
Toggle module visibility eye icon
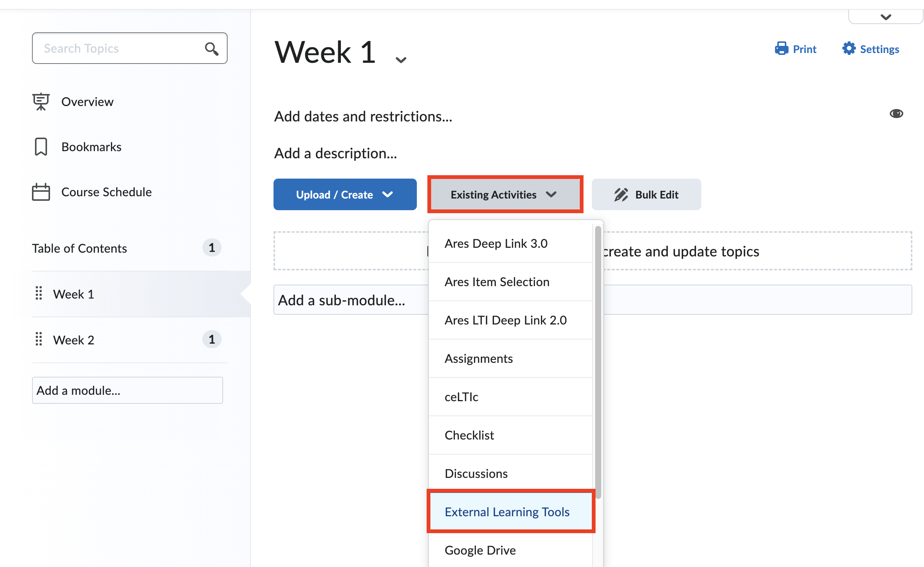click(x=896, y=114)
